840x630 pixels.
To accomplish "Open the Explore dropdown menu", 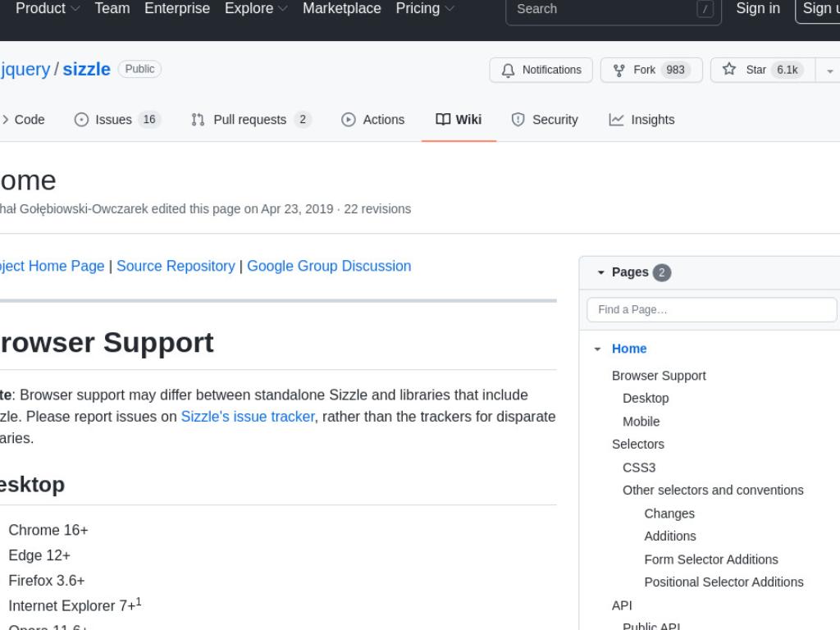I will coord(256,8).
